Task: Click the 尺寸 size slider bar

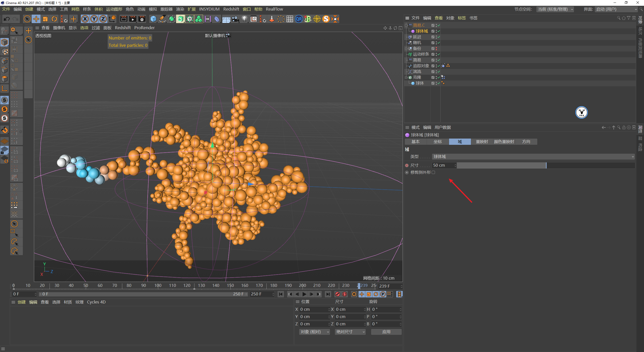Action: (x=546, y=165)
